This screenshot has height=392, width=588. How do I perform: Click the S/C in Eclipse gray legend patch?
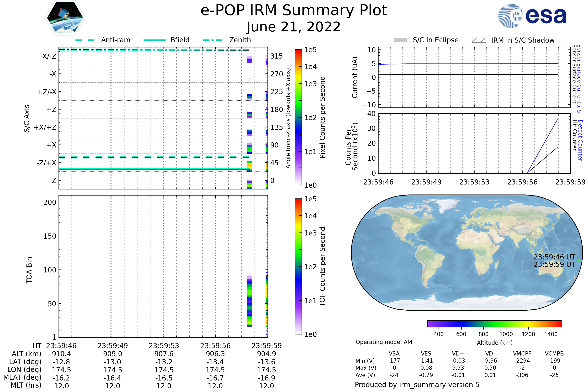click(401, 40)
